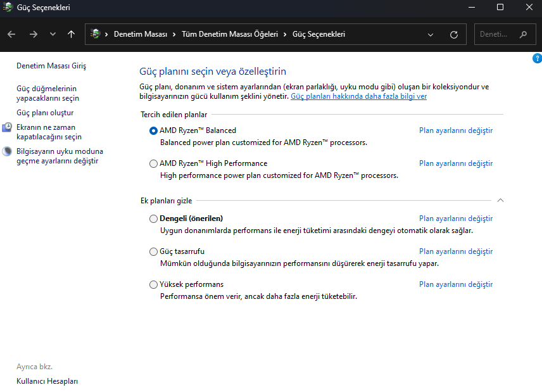Open Güç planları hakkında daha fazla bilgi link
The width and height of the screenshot is (542, 392).
[x=358, y=96]
